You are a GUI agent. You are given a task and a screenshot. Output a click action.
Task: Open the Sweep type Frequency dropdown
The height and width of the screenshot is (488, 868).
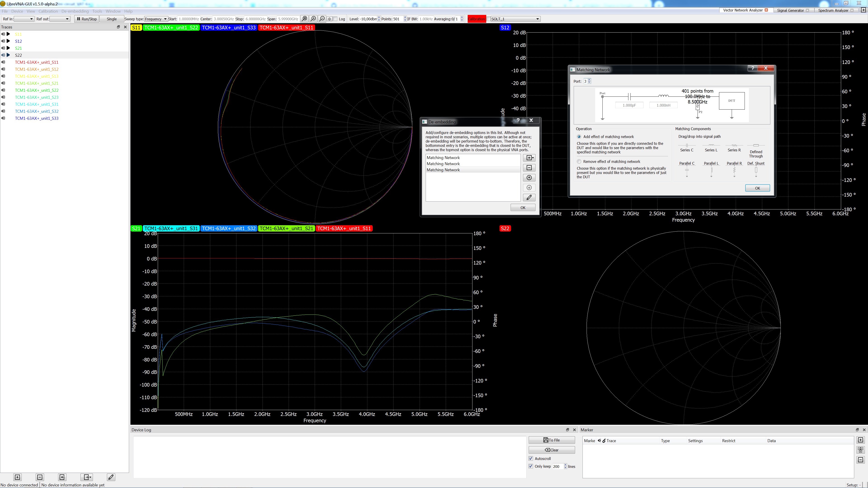156,19
